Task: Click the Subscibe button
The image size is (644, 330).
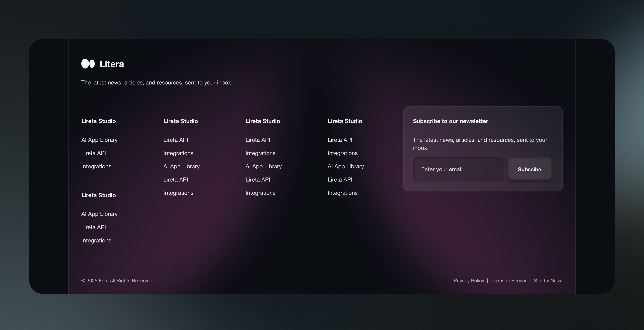Action: coord(530,169)
